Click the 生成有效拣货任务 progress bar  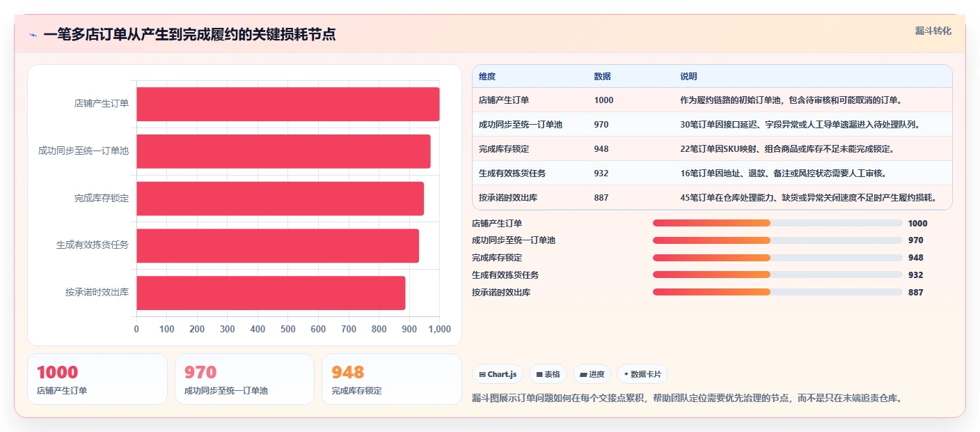(x=777, y=275)
